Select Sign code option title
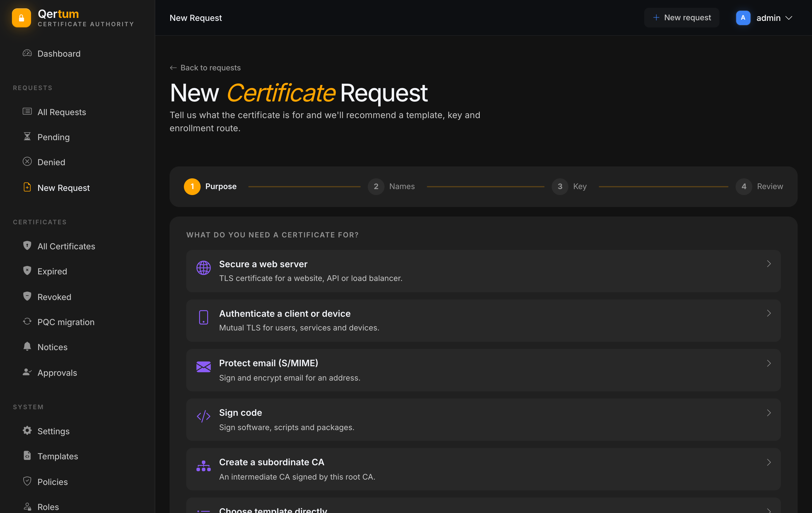This screenshot has height=513, width=812. (x=240, y=412)
